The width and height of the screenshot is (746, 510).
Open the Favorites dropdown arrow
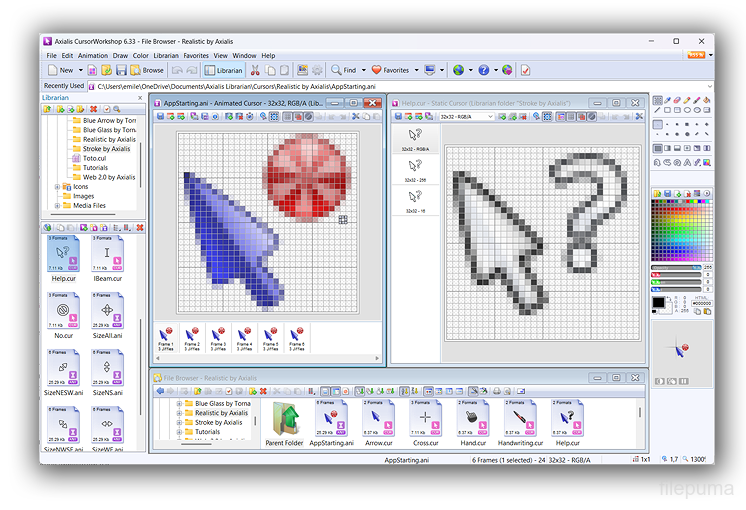(415, 71)
